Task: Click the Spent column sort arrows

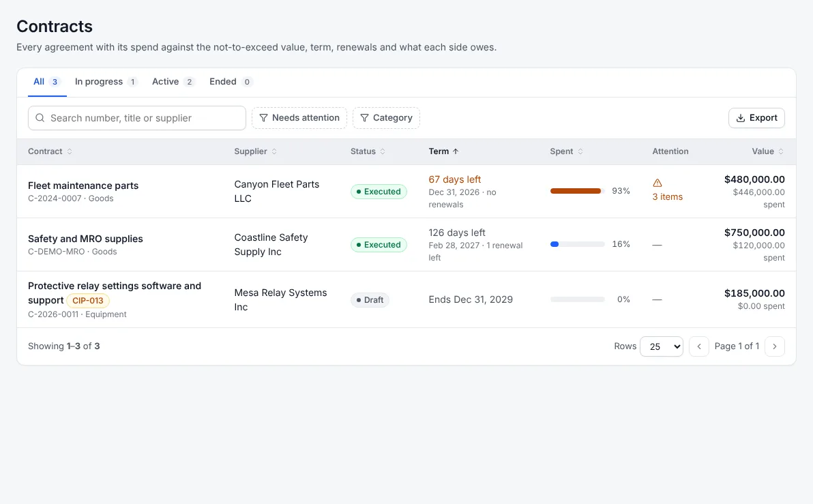Action: point(580,151)
